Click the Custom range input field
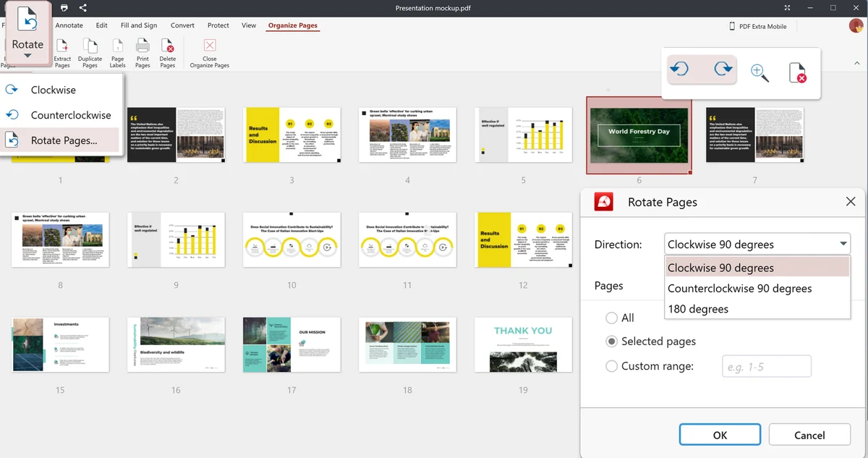The height and width of the screenshot is (458, 868). click(x=767, y=366)
